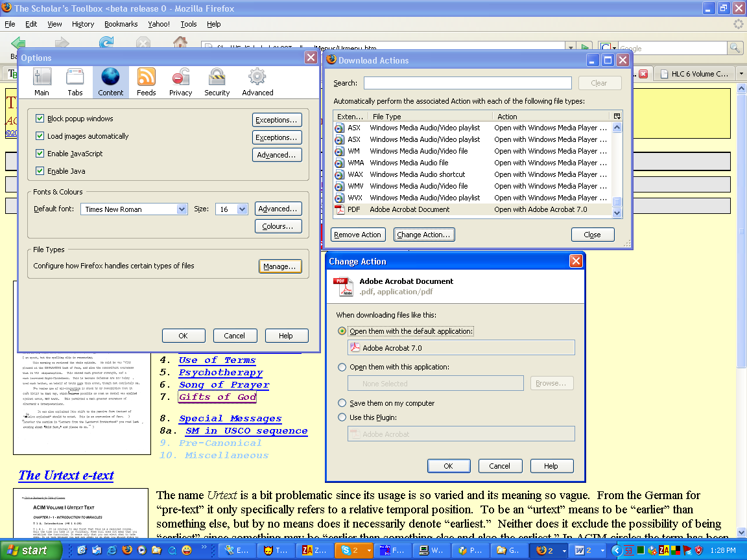The height and width of the screenshot is (560, 747).
Task: Expand the Adobe Acrobat 7.0 default application field
Action: pos(461,348)
